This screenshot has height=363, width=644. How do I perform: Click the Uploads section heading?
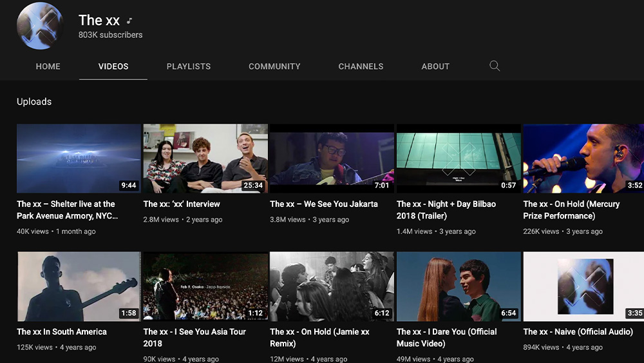coord(34,101)
